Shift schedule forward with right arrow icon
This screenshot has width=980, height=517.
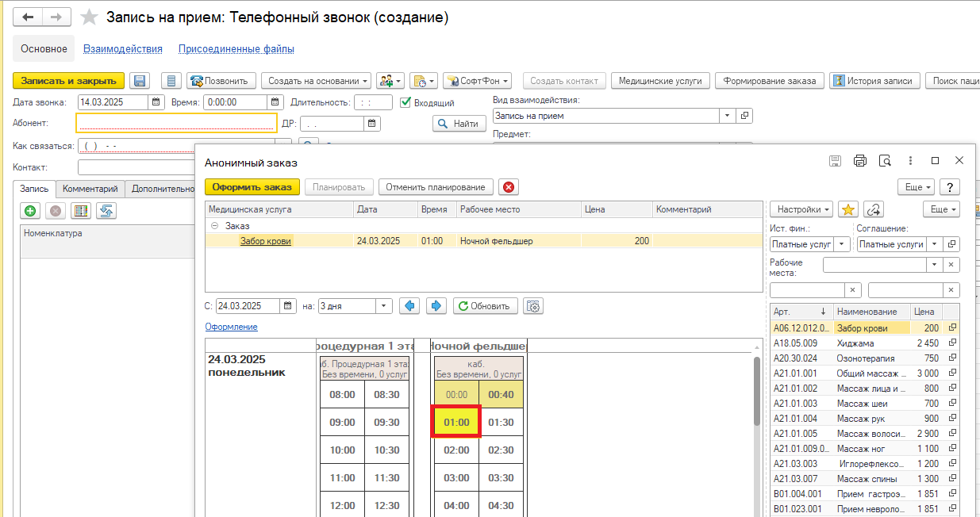click(x=436, y=306)
